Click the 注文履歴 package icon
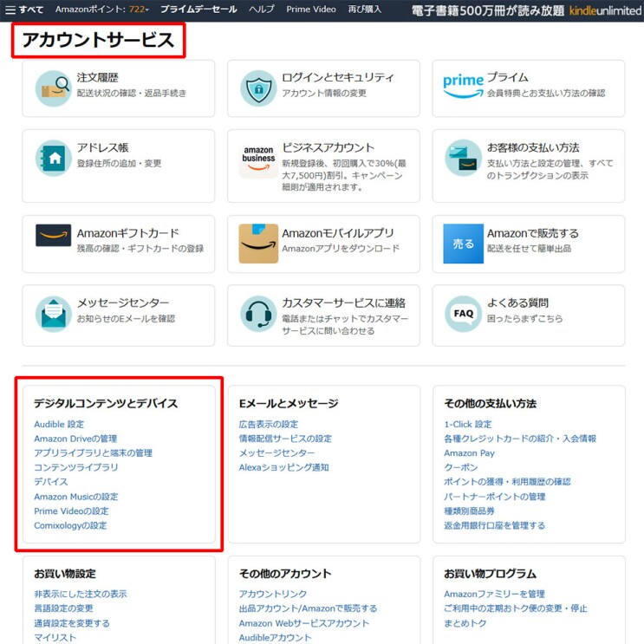 [x=54, y=88]
